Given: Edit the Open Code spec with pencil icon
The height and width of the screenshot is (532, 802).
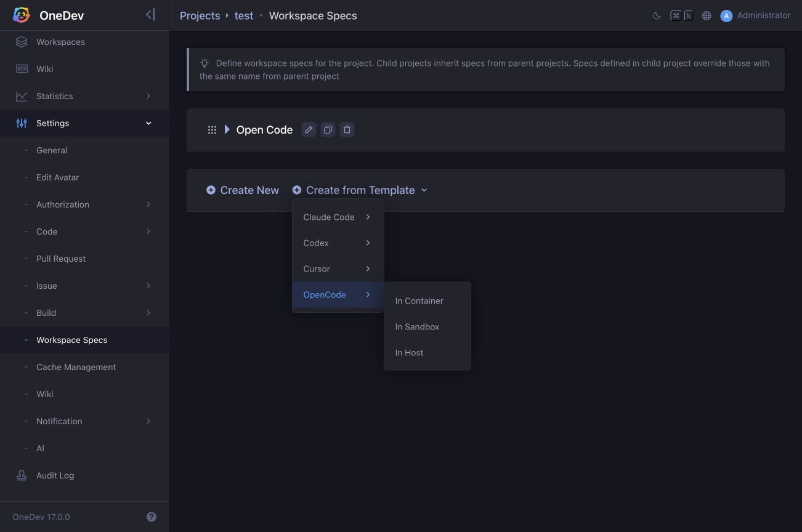Looking at the screenshot, I should 309,130.
